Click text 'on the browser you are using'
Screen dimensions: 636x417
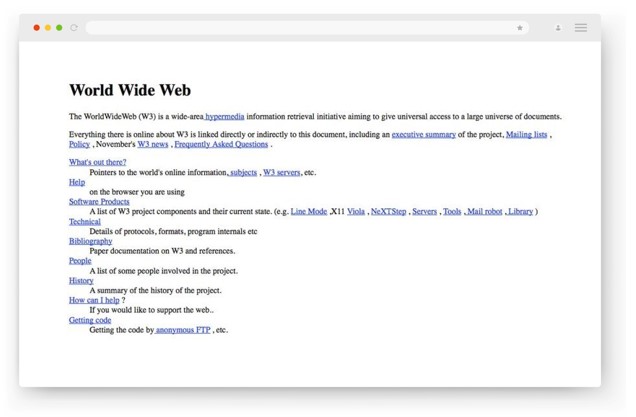pyautogui.click(x=137, y=192)
